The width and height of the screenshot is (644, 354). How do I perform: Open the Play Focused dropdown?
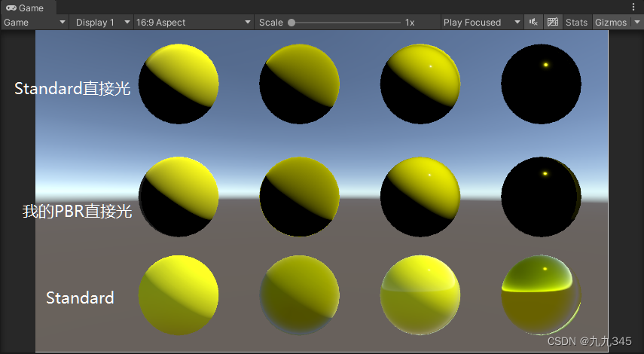pos(482,22)
